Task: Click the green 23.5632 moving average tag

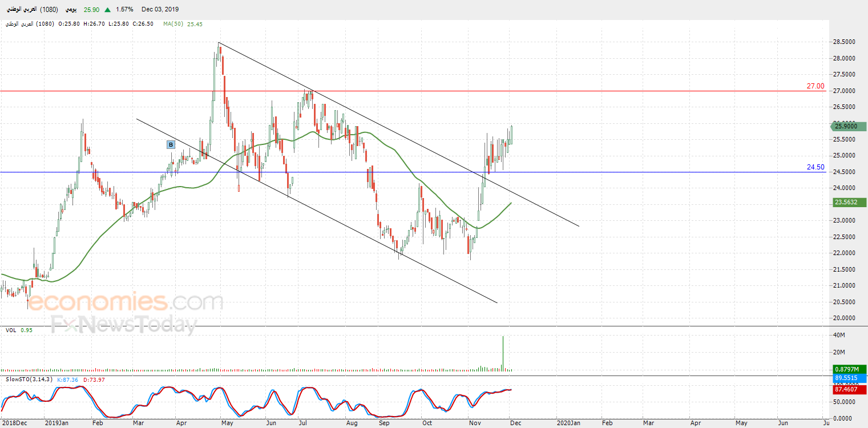Action: click(849, 202)
